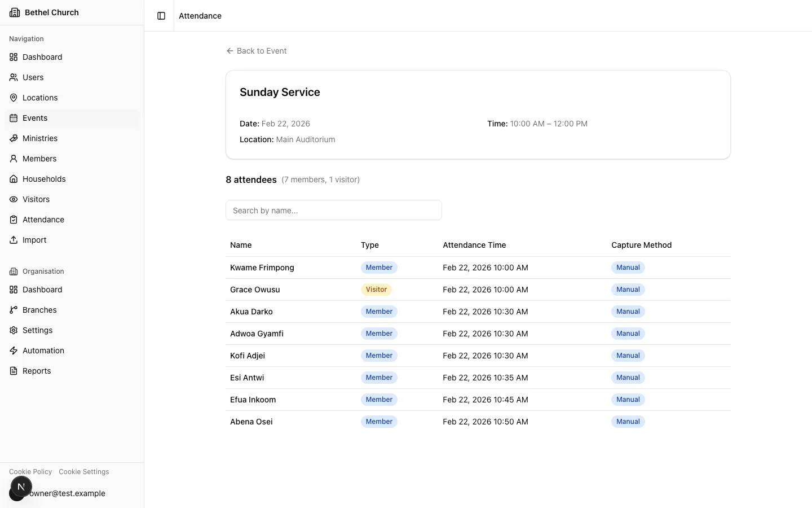Open Reports under Organisation
Image resolution: width=812 pixels, height=508 pixels.
(72, 371)
